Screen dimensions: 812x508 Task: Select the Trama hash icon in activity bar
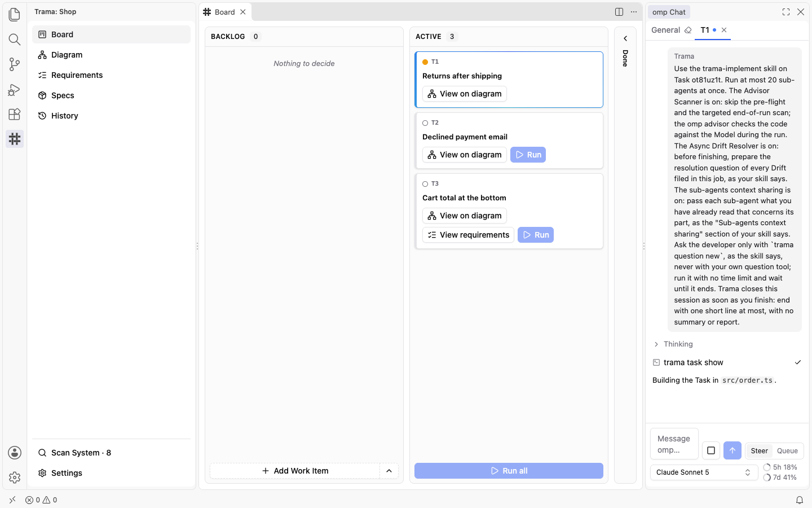pyautogui.click(x=15, y=139)
